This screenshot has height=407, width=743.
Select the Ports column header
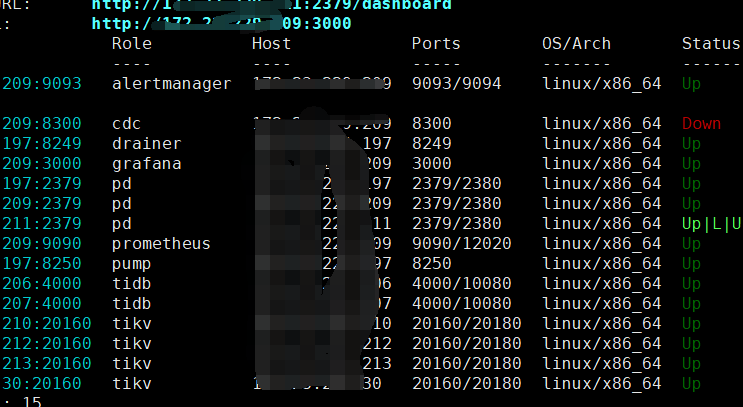(436, 44)
